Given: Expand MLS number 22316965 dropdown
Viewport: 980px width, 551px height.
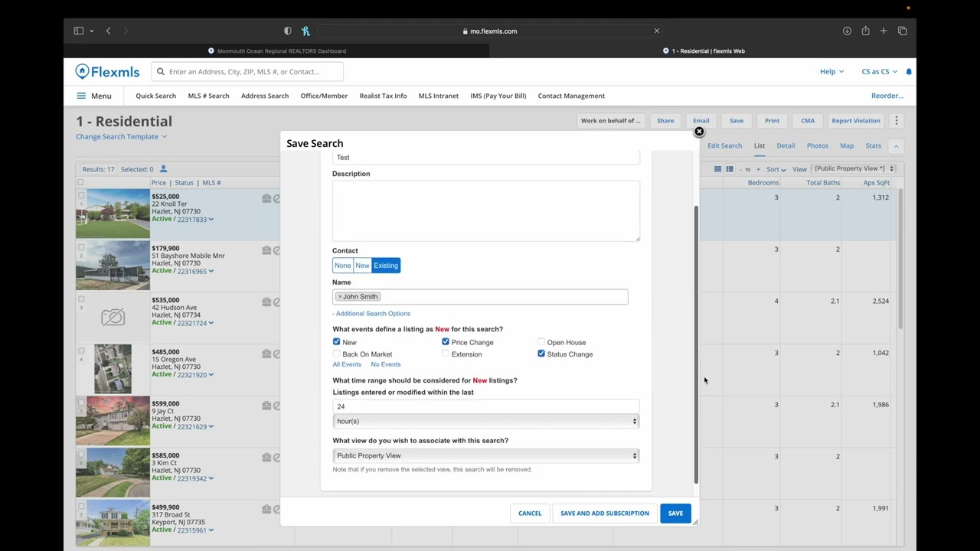Looking at the screenshot, I should [x=211, y=271].
